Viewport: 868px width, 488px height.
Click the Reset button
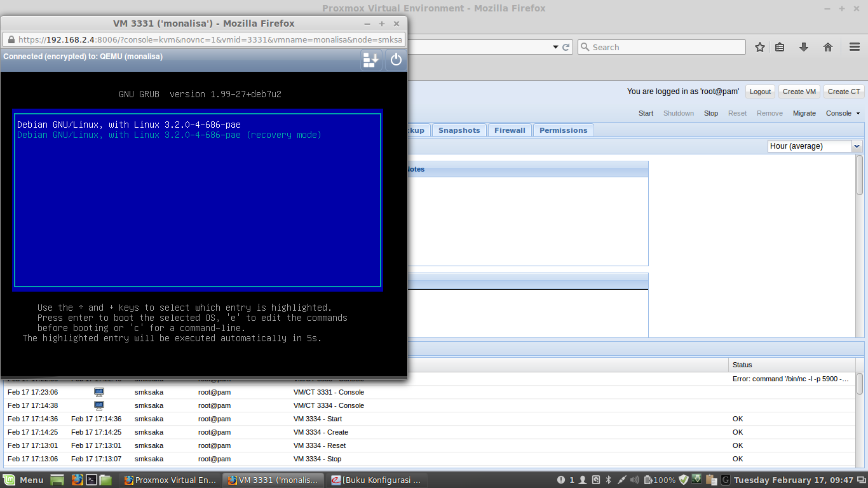tap(738, 114)
